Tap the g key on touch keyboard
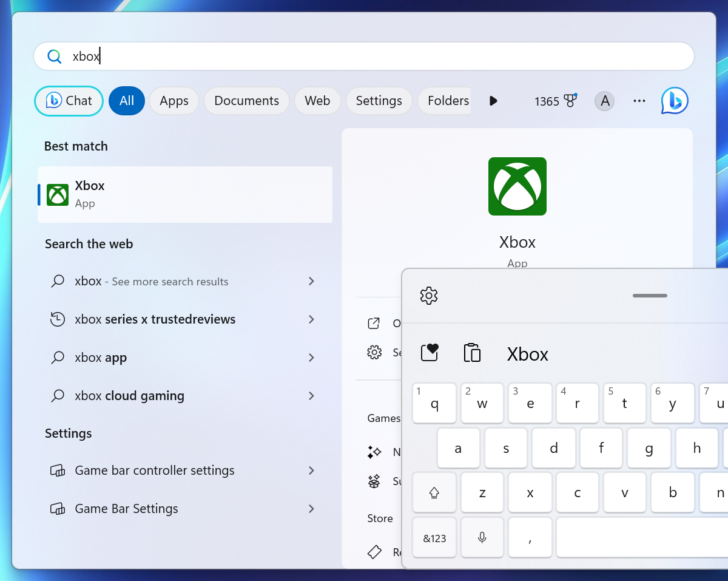This screenshot has height=581, width=728. point(649,448)
